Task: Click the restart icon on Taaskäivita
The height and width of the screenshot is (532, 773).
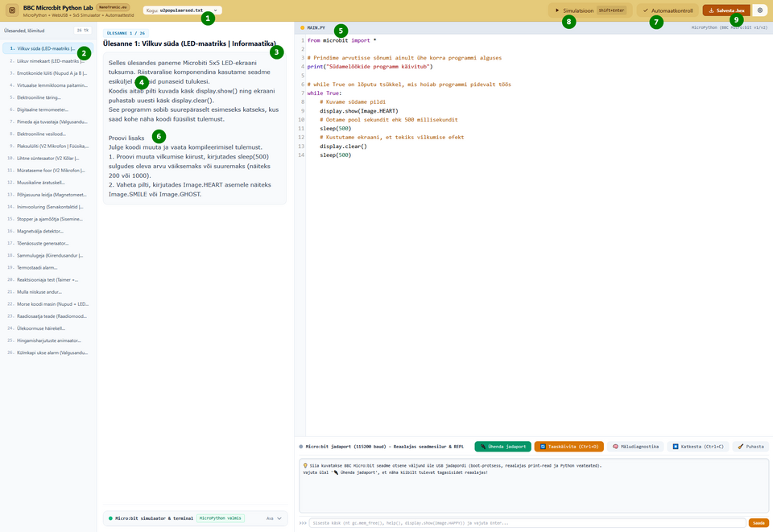Action: point(543,447)
